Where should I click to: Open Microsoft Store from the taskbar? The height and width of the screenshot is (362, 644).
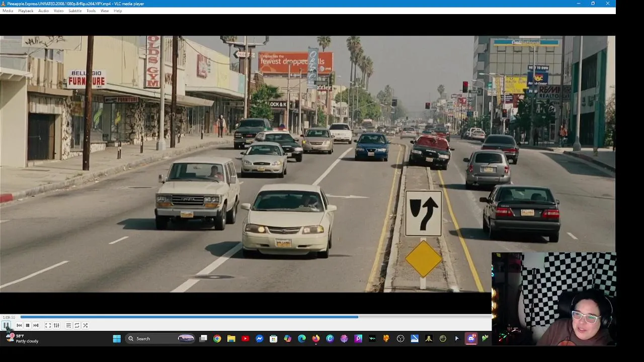click(x=273, y=339)
